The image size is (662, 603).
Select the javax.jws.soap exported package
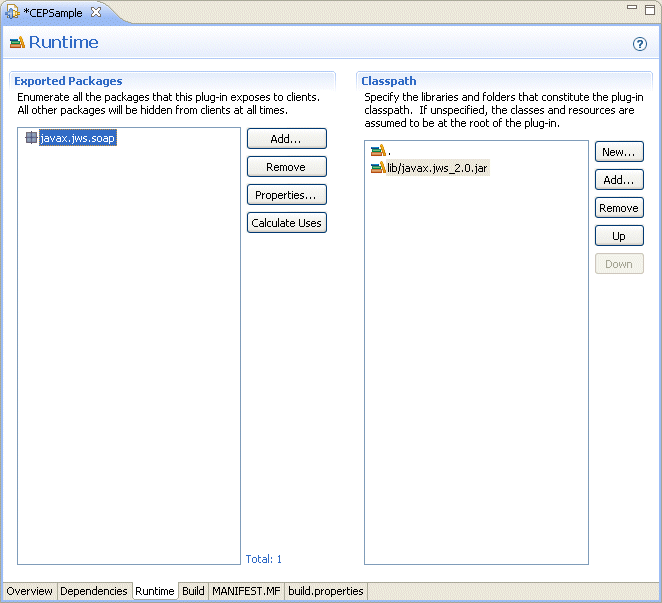point(78,138)
